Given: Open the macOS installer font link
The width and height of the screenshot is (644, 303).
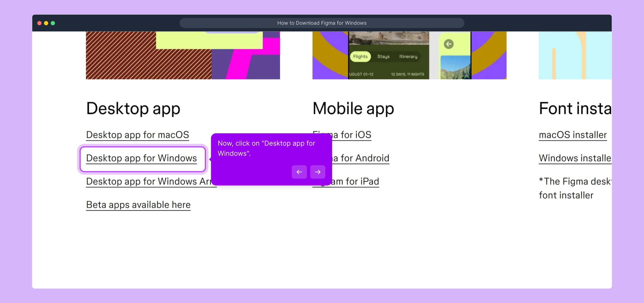Looking at the screenshot, I should 573,135.
